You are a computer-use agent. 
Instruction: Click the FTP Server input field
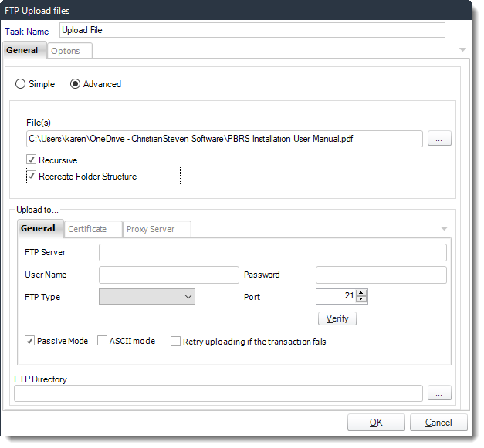tap(272, 252)
